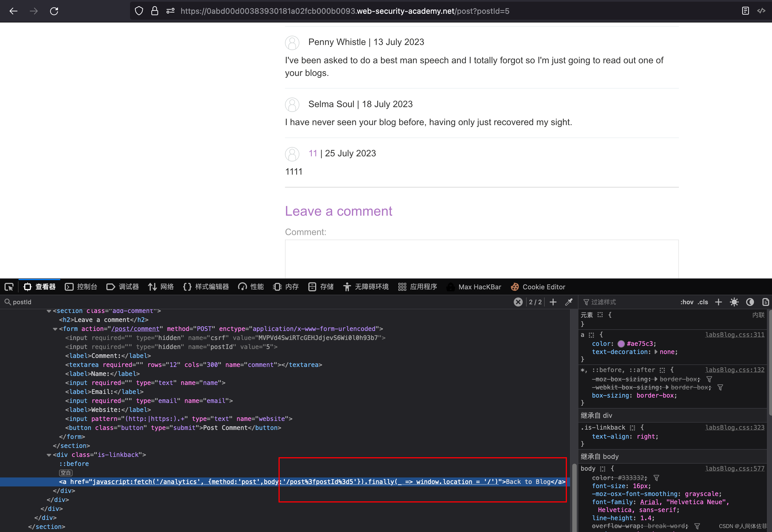Click the add new style rule plus icon

click(x=718, y=302)
